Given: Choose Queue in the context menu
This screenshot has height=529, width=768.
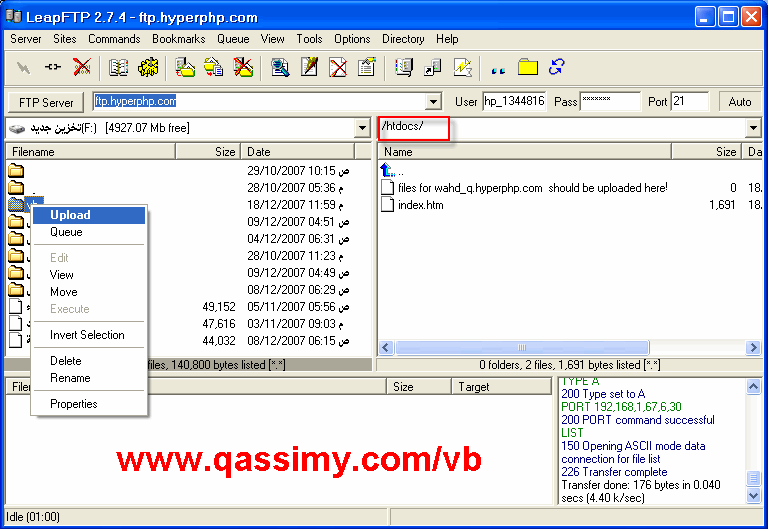Looking at the screenshot, I should point(89,232).
